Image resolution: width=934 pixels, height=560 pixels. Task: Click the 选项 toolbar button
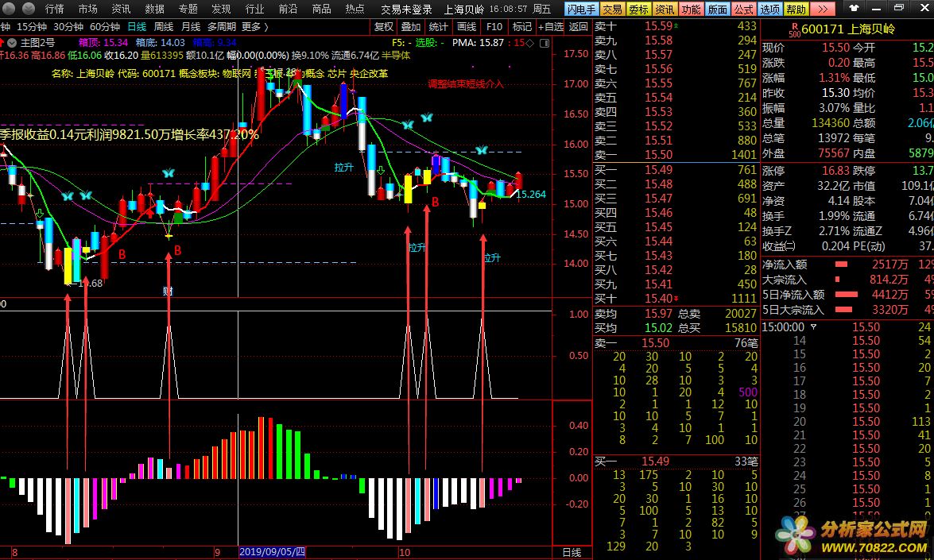tap(769, 9)
